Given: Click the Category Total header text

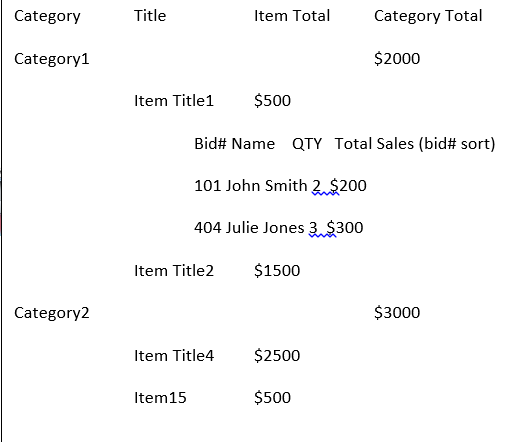Looking at the screenshot, I should click(x=428, y=16).
